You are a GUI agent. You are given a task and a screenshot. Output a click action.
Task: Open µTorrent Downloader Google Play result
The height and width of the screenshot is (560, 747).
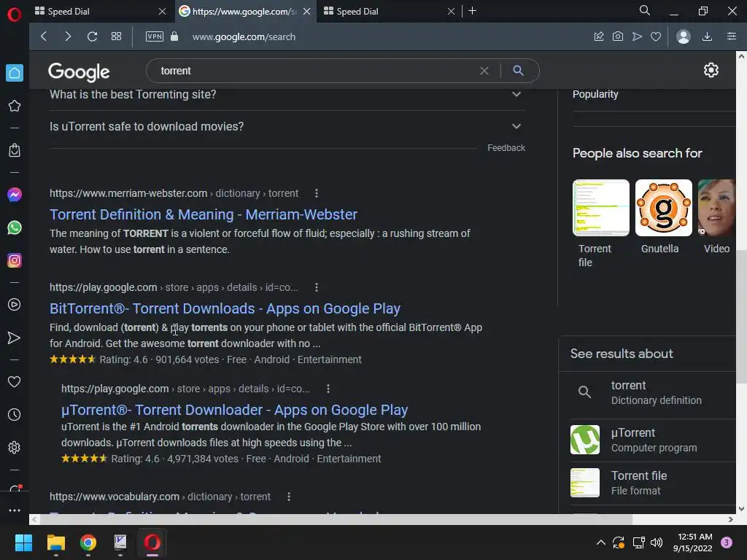[x=234, y=410]
